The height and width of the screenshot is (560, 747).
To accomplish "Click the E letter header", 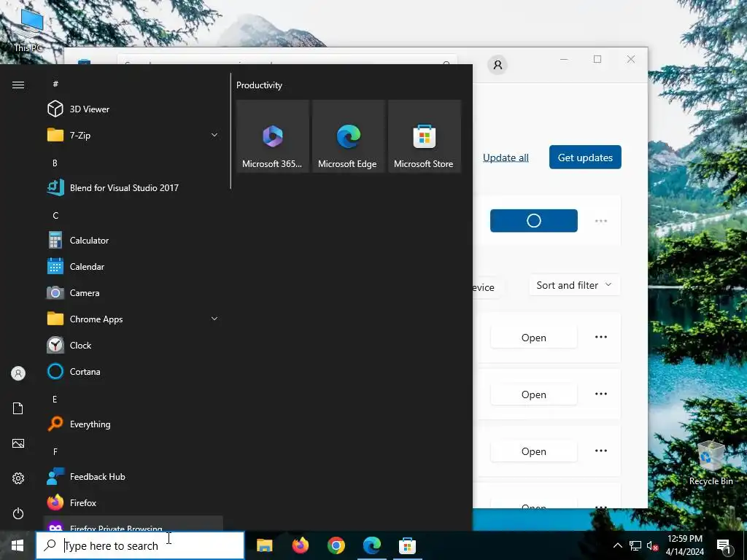I will (x=55, y=399).
